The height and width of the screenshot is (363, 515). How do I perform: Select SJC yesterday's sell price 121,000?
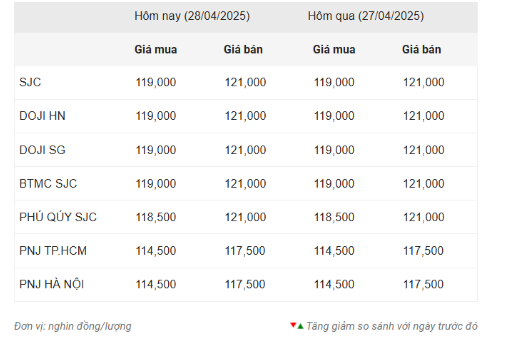click(x=424, y=82)
